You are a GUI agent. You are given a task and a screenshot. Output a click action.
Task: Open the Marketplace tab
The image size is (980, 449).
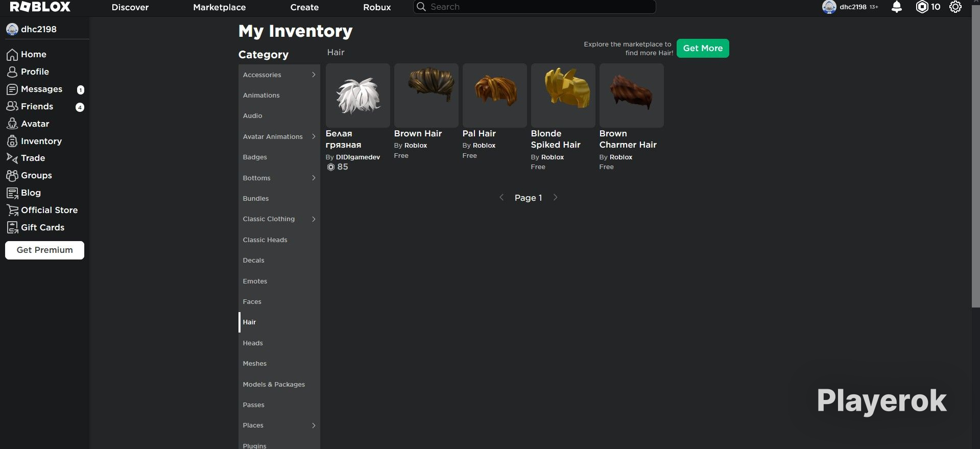pos(220,7)
